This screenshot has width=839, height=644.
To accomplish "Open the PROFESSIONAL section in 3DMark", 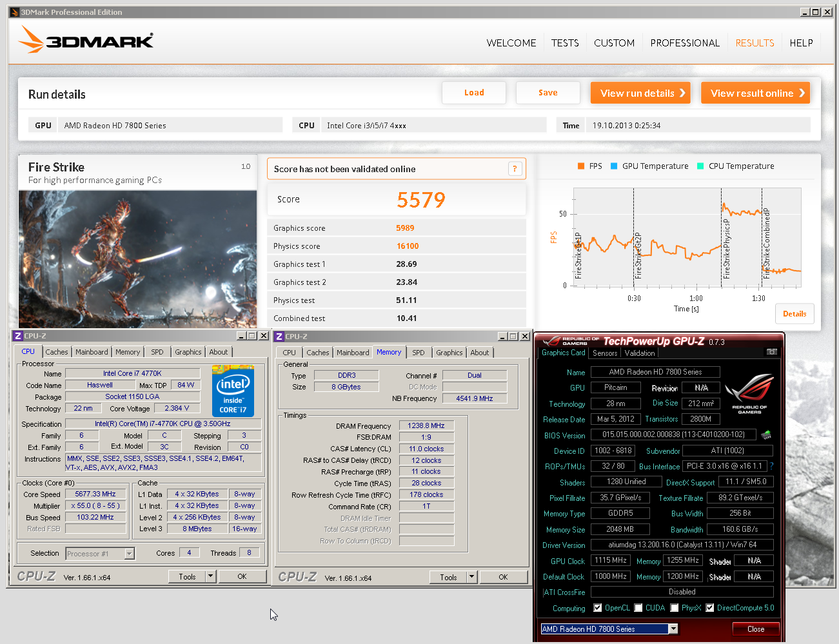I will click(x=685, y=43).
